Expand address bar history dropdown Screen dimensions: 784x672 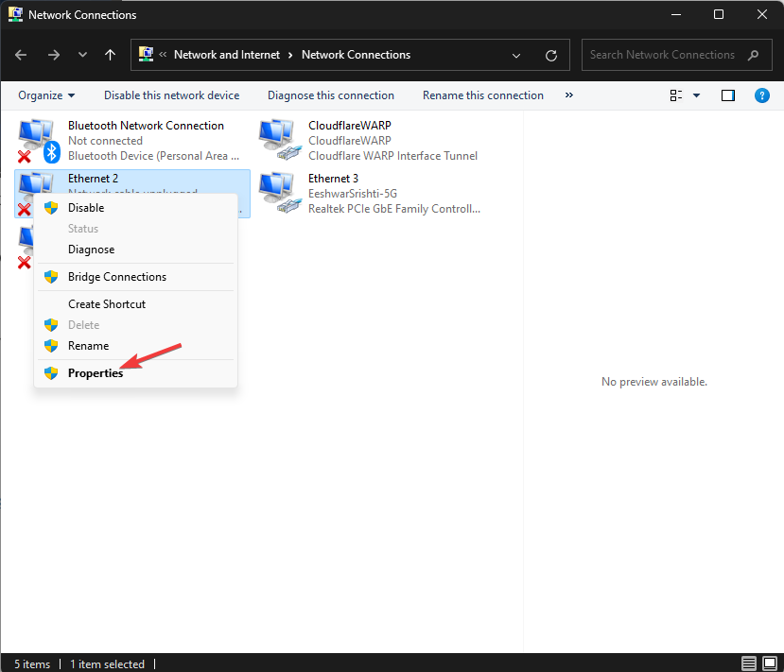pyautogui.click(x=516, y=56)
